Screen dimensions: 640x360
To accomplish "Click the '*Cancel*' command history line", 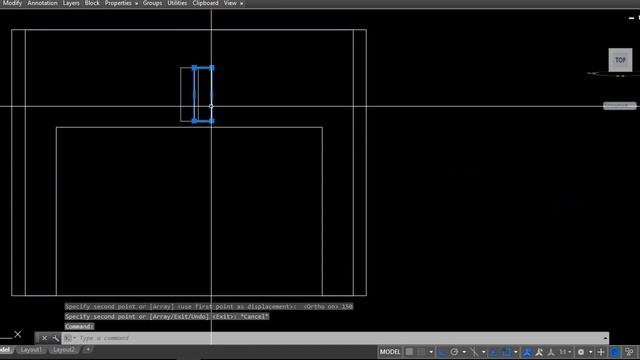I will [167, 316].
